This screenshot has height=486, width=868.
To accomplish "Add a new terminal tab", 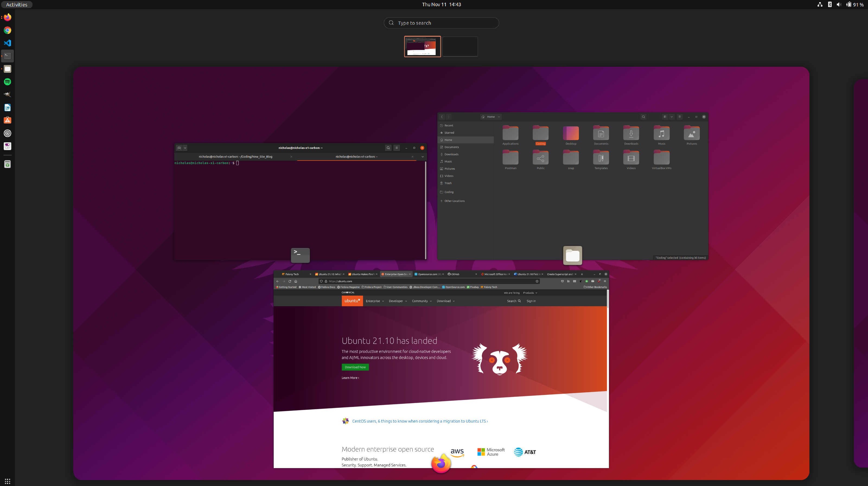I will click(x=179, y=148).
